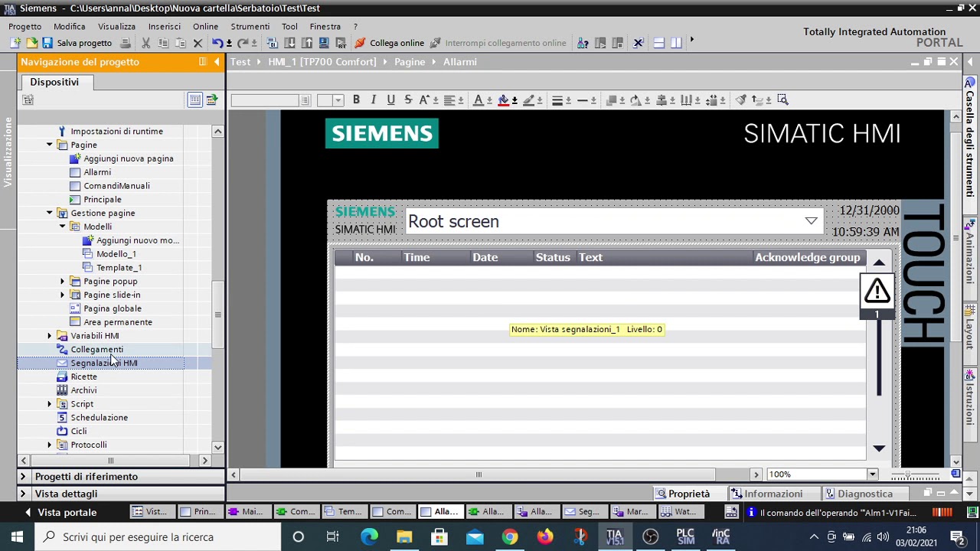Screen dimensions: 980x551
Task: Click the delete X icon in toolbar
Action: coord(198,43)
